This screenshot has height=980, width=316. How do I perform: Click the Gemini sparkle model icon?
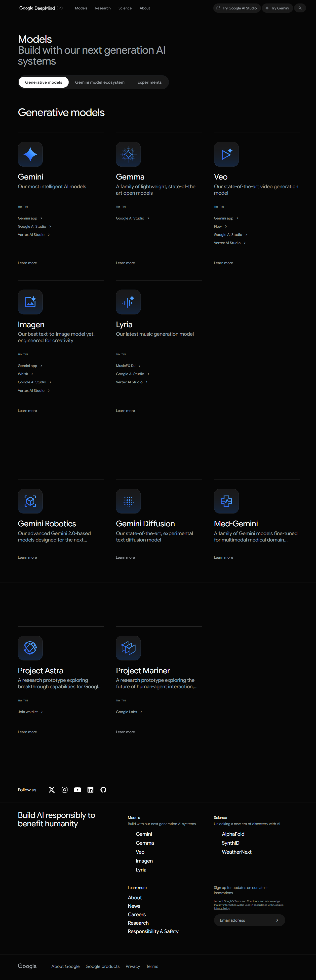(x=30, y=154)
